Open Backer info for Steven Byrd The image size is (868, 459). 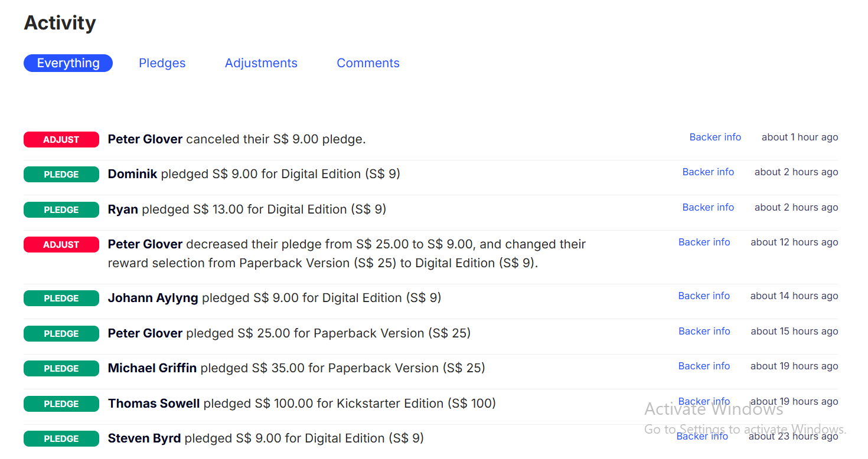pyautogui.click(x=702, y=436)
